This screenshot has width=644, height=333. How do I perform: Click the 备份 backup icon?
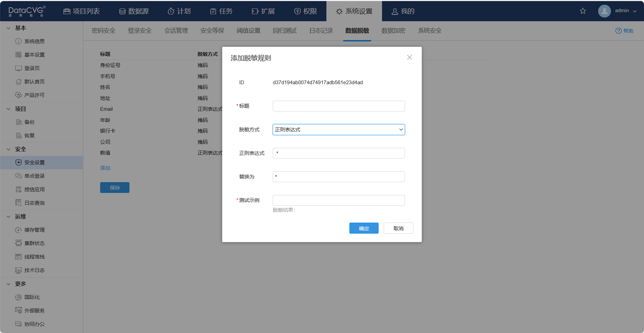[x=19, y=122]
